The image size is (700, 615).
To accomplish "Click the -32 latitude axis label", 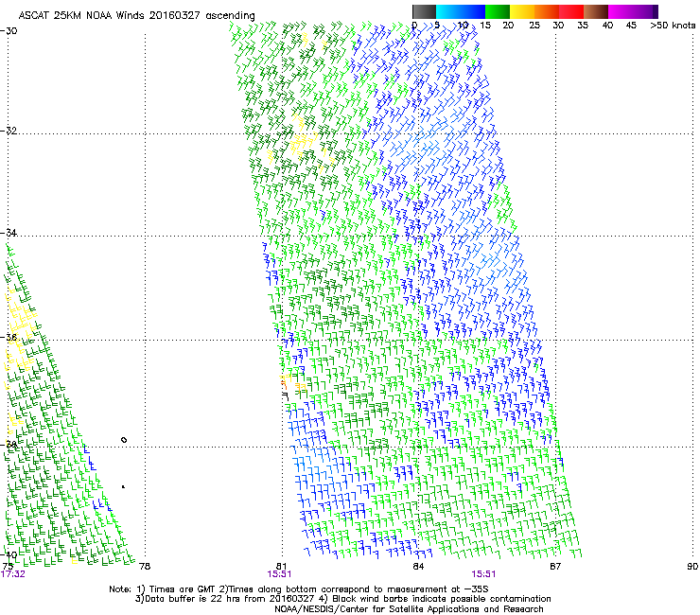I will click(9, 131).
